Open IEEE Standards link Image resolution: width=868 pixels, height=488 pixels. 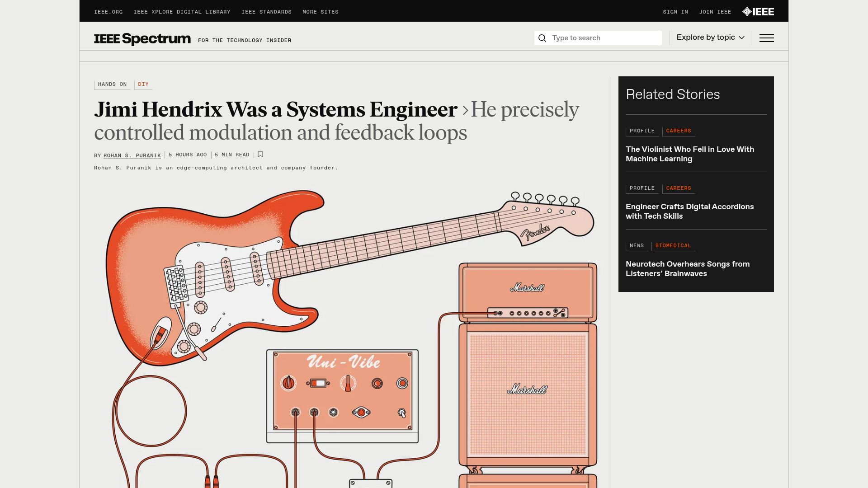click(x=266, y=12)
